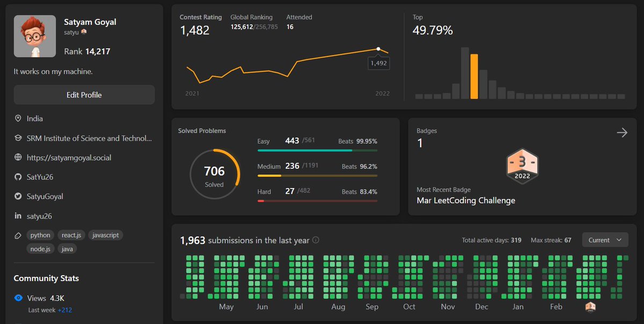Screen dimensions: 644x324
Task: Click the Edit Profile button
Action: 84,95
